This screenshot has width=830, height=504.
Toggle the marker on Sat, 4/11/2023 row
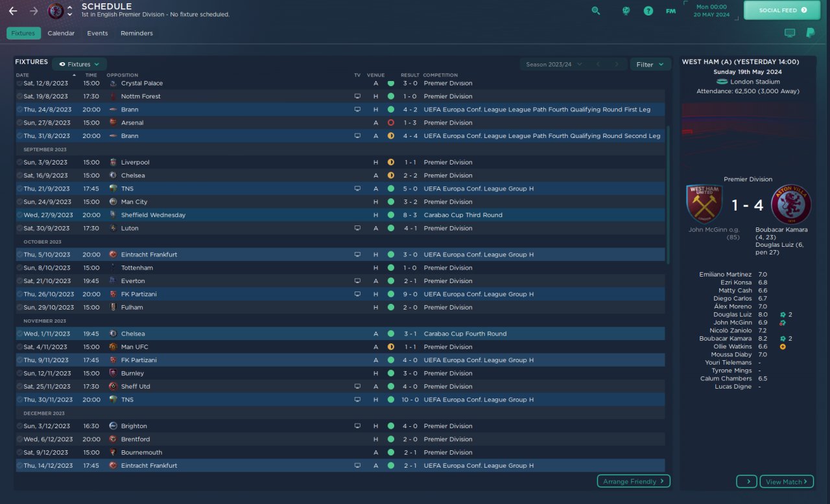(x=19, y=347)
